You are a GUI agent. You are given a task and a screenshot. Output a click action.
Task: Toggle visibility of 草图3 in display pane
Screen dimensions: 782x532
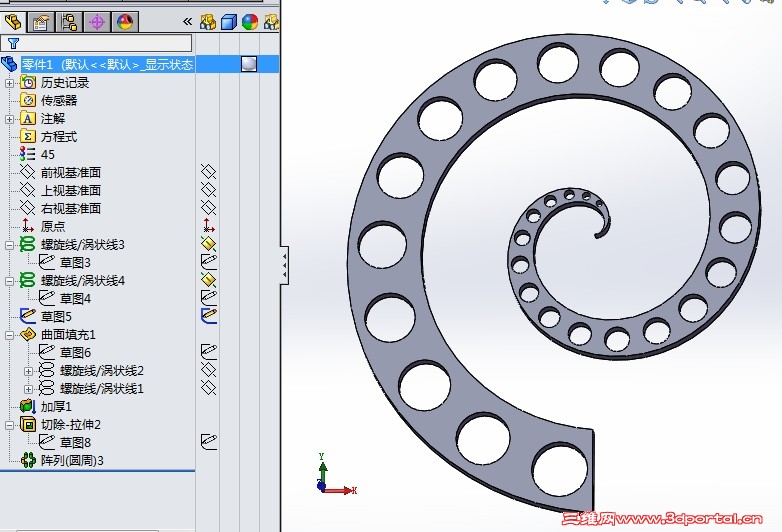tap(209, 261)
